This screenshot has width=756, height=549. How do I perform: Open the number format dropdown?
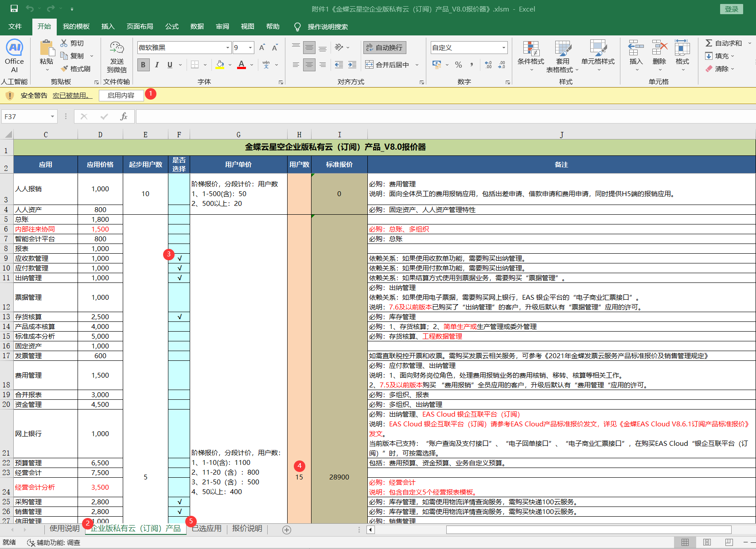(x=504, y=48)
